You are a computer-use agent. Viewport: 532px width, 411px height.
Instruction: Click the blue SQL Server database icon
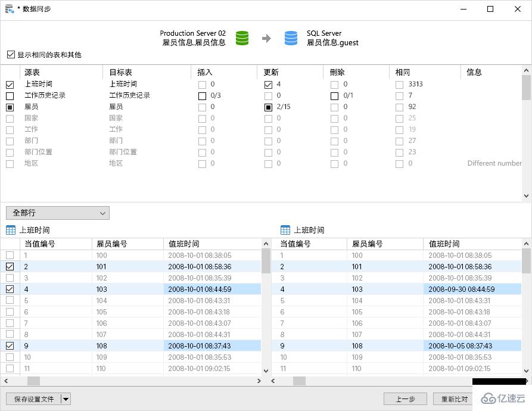click(290, 38)
